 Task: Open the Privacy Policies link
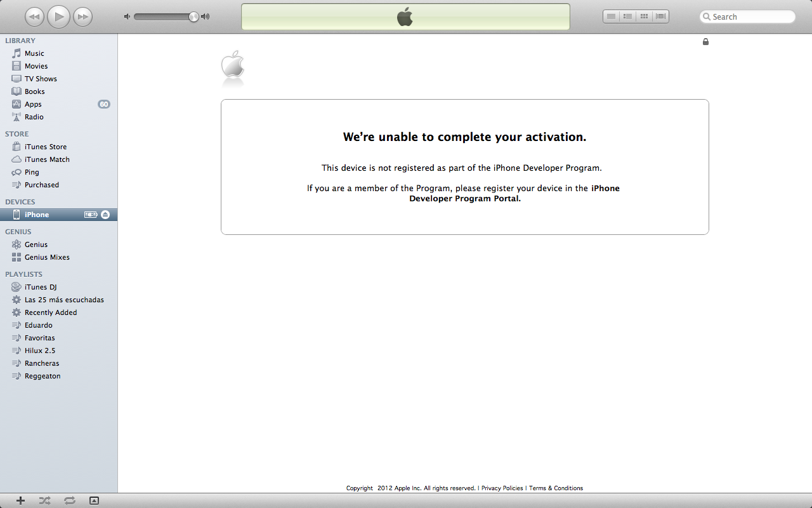click(502, 488)
